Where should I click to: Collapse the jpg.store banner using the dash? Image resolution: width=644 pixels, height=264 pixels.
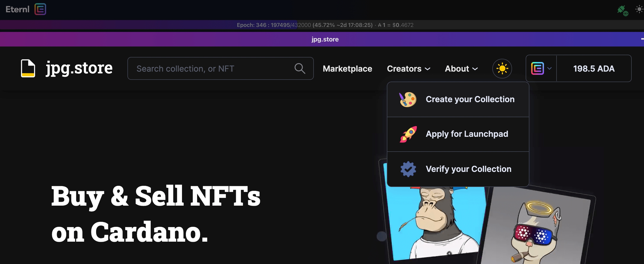pos(642,39)
